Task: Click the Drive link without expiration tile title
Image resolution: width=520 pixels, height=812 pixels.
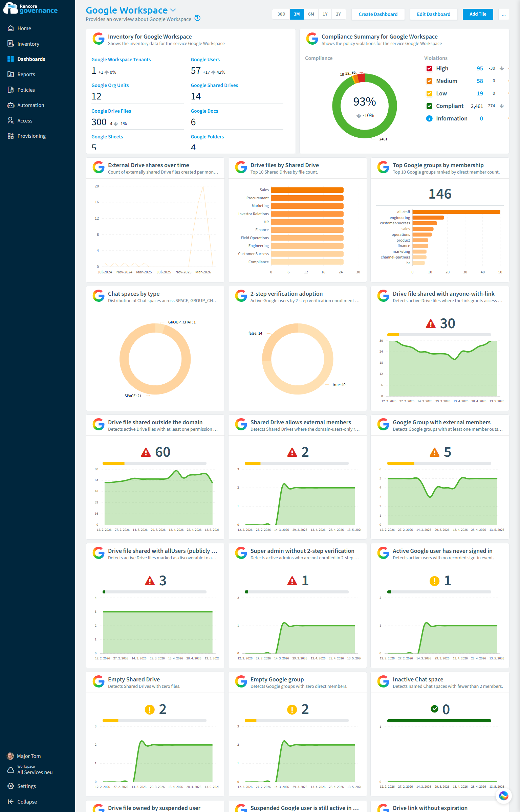Action: click(x=430, y=808)
